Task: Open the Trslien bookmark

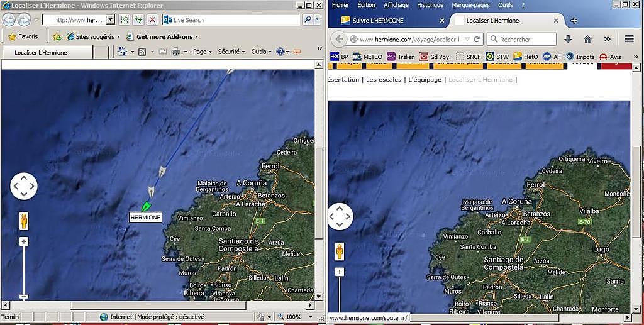Action: [402, 57]
